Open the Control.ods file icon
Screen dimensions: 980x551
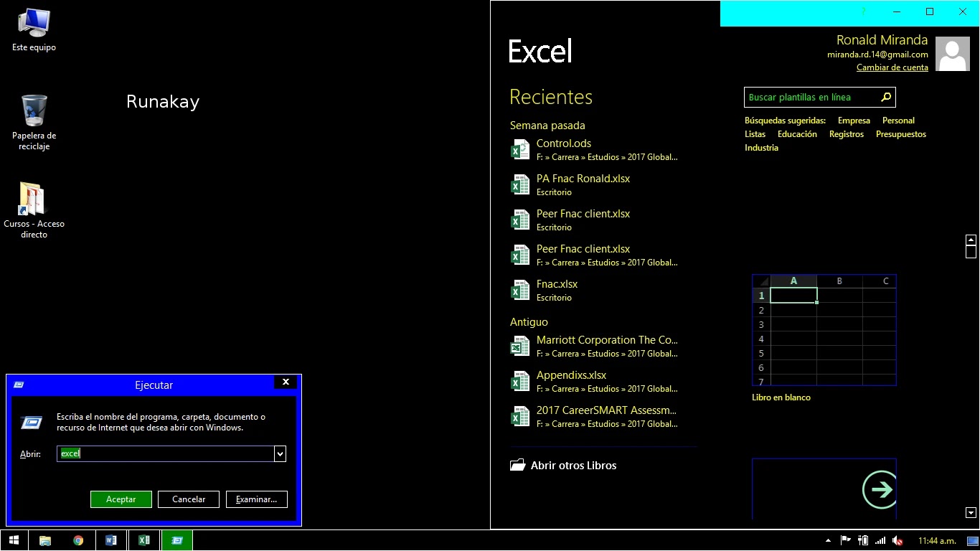pyautogui.click(x=519, y=150)
